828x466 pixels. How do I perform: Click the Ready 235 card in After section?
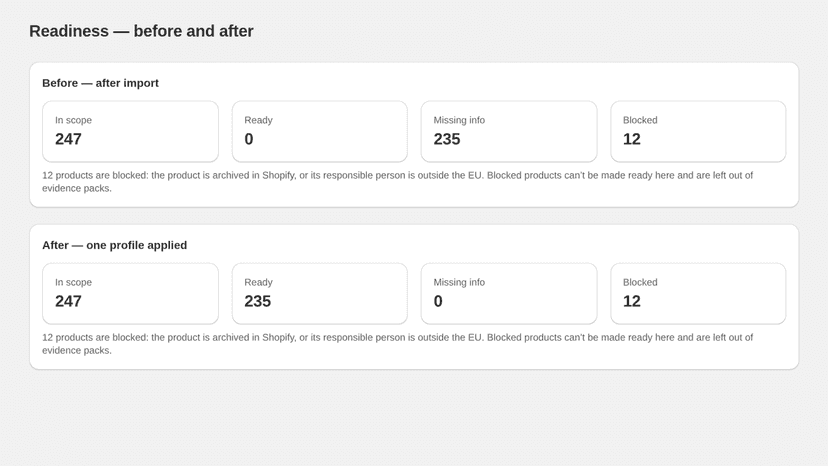[x=319, y=294]
